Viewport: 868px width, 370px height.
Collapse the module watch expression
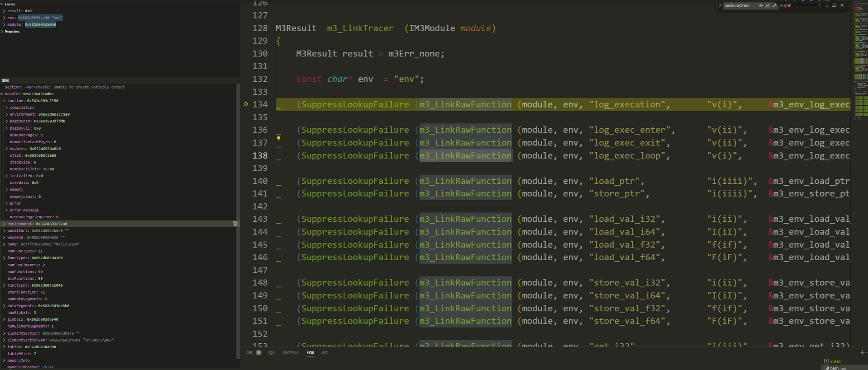coord(2,94)
